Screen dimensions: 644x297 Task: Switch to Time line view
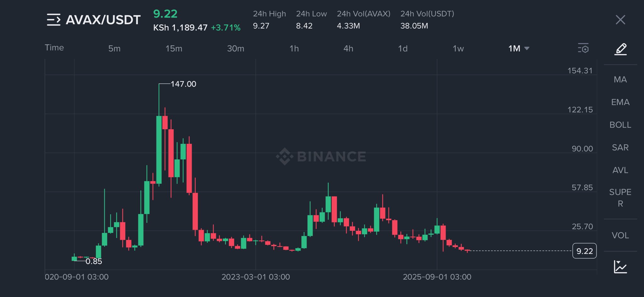54,48
